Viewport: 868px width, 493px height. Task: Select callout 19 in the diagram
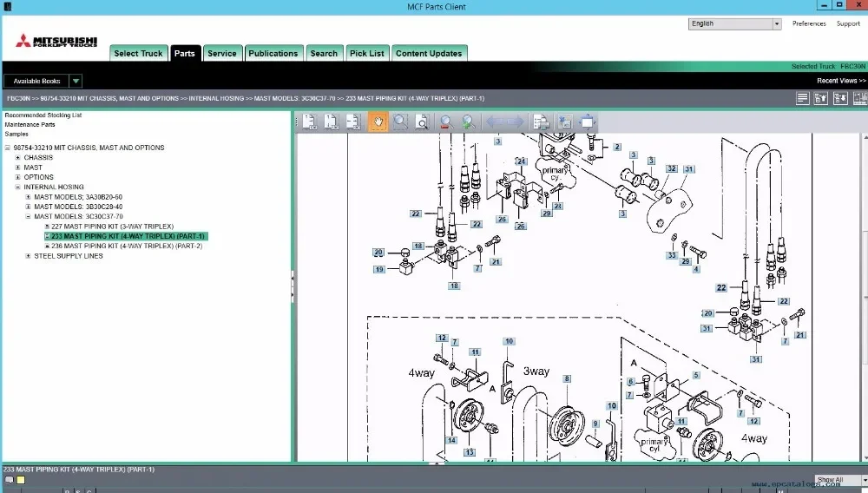(x=378, y=269)
